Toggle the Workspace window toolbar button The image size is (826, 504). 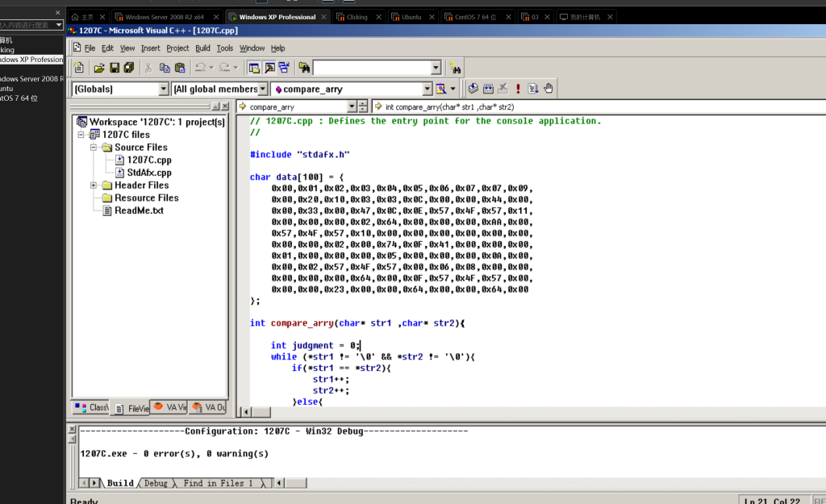(254, 68)
